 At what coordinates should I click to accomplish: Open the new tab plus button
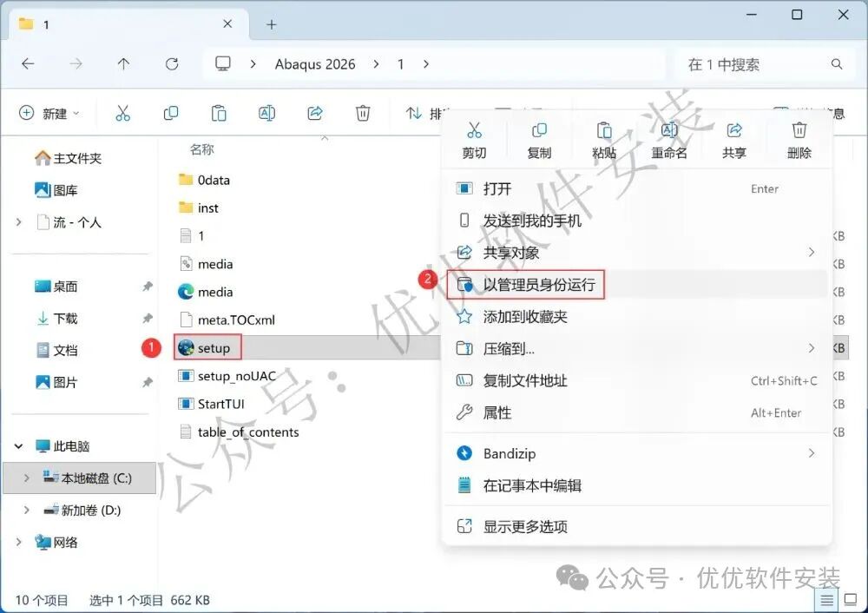(x=271, y=24)
